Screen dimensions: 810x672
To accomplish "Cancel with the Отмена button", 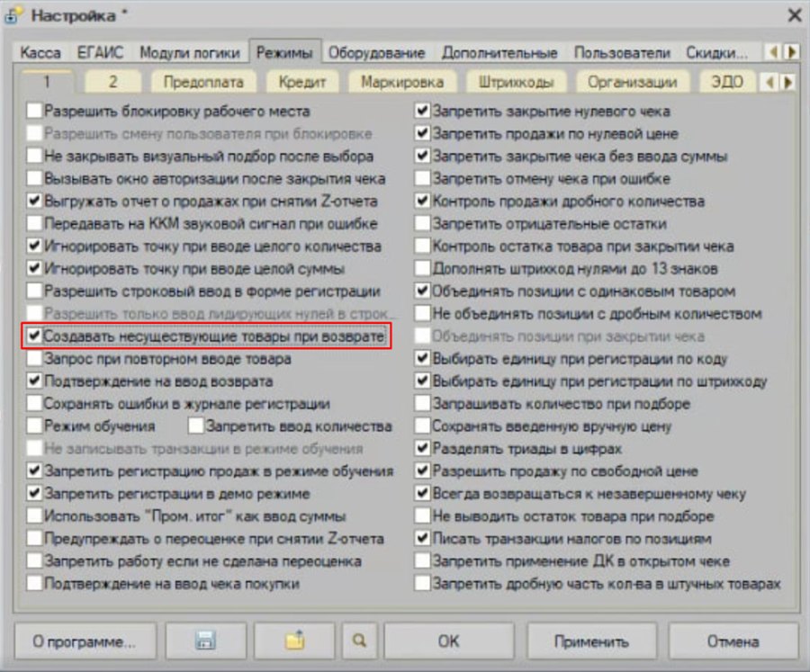I will pyautogui.click(x=733, y=641).
